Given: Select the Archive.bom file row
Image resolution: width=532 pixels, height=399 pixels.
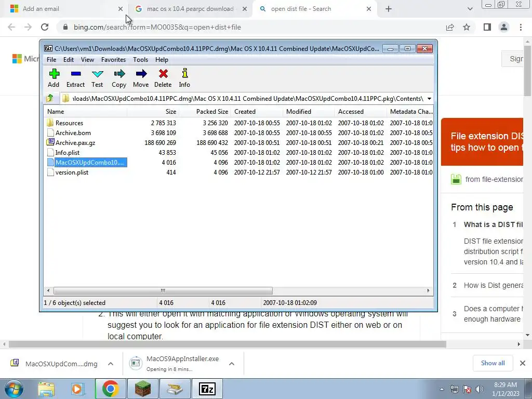Looking at the screenshot, I should point(239,132).
